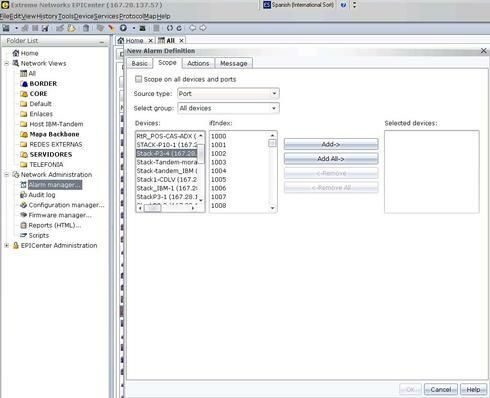Click the Network Views tree node icon
The height and width of the screenshot is (398, 490).
click(x=16, y=63)
